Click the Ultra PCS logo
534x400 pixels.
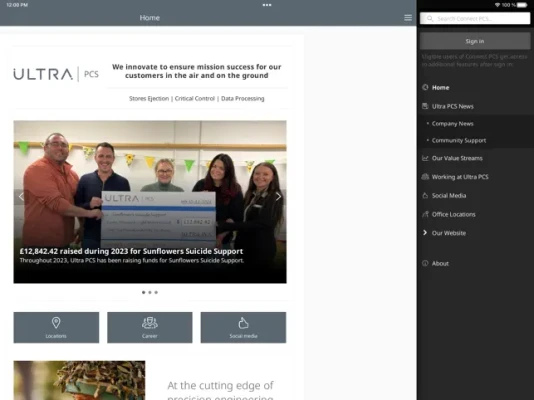tap(56, 74)
